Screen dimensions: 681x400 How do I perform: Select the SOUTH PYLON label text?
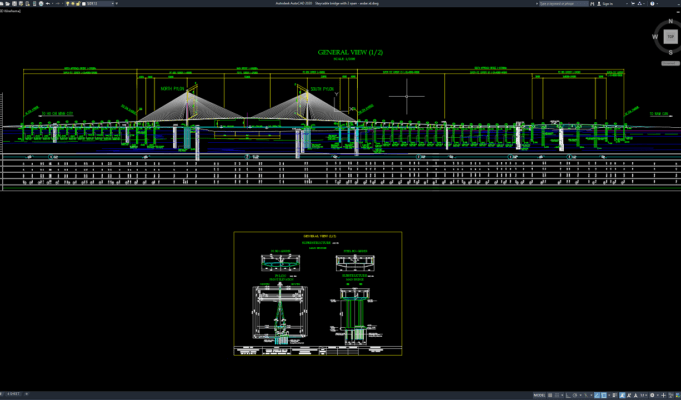pyautogui.click(x=322, y=89)
